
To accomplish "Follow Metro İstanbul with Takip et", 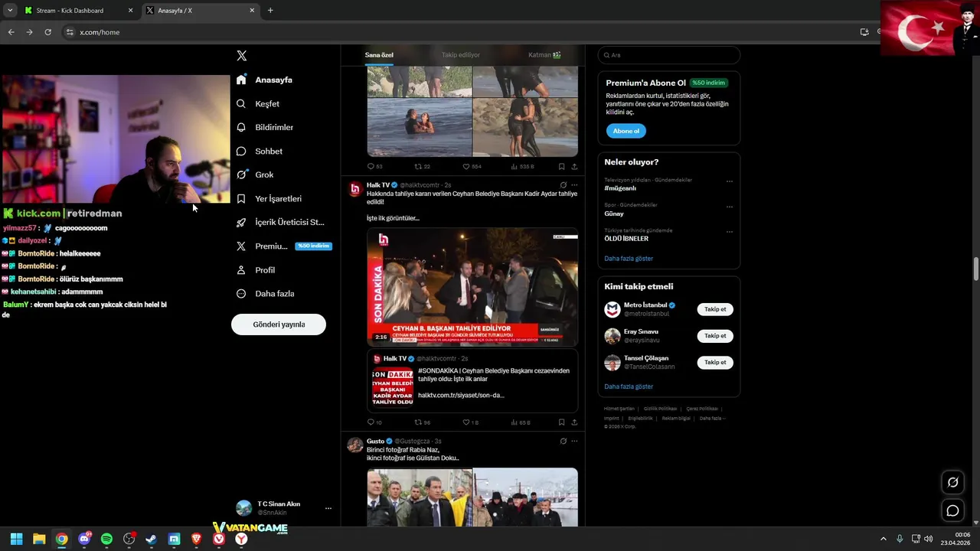I will click(715, 309).
